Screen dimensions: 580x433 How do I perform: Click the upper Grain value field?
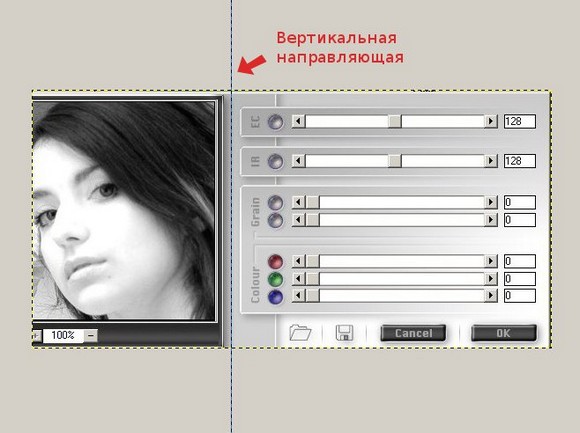[520, 202]
